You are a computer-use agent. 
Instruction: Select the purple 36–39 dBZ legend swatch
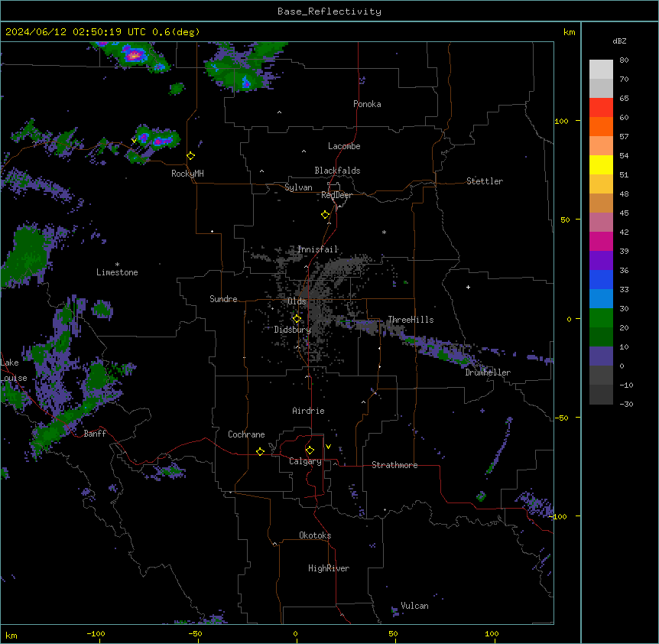tap(601, 261)
